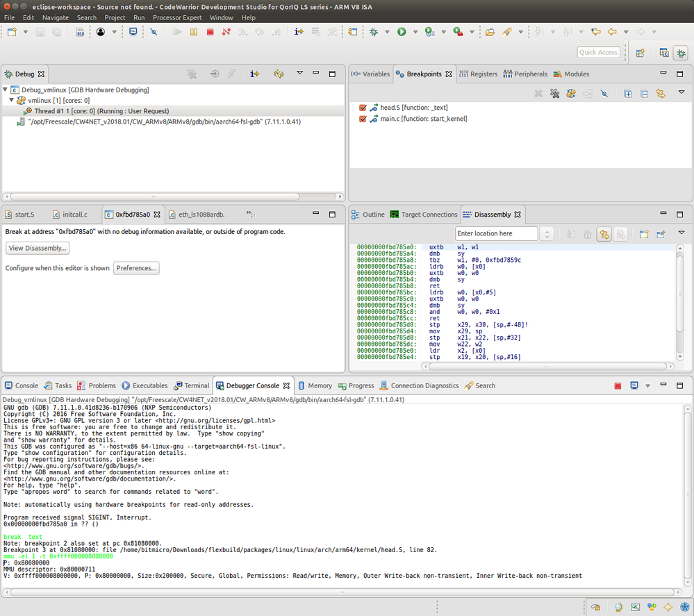This screenshot has width=694, height=616.
Task: Click Last Edit Location toolbar icon
Action: [596, 32]
